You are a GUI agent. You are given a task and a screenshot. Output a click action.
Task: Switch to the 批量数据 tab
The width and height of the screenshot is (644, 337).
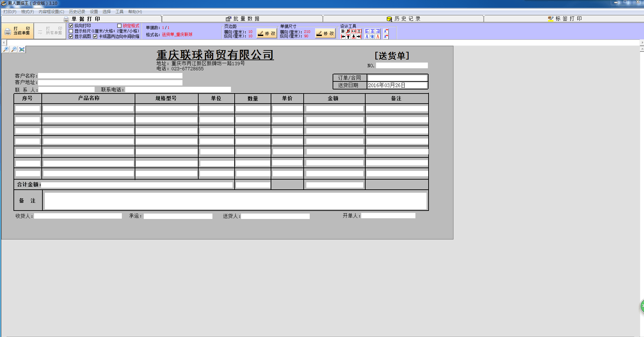[242, 19]
